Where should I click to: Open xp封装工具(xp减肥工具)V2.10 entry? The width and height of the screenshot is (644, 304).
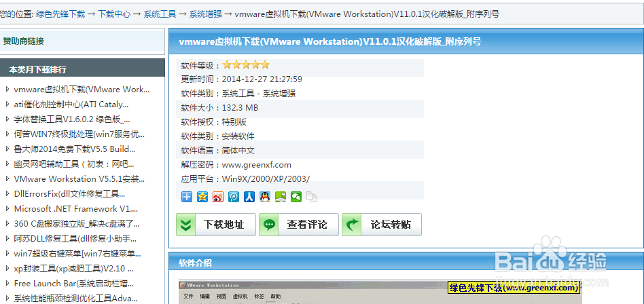point(73,269)
